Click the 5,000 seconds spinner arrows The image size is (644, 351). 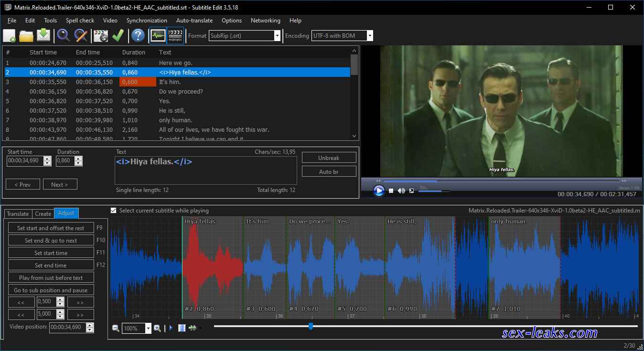(60, 315)
